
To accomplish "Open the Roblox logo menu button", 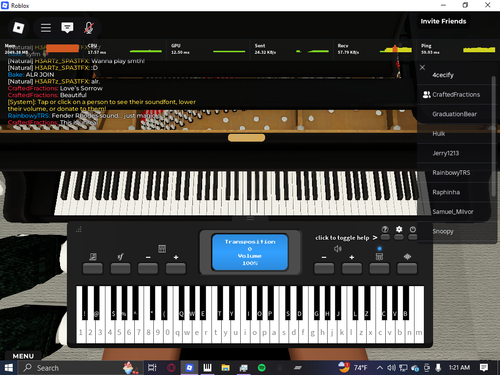I will point(18,28).
